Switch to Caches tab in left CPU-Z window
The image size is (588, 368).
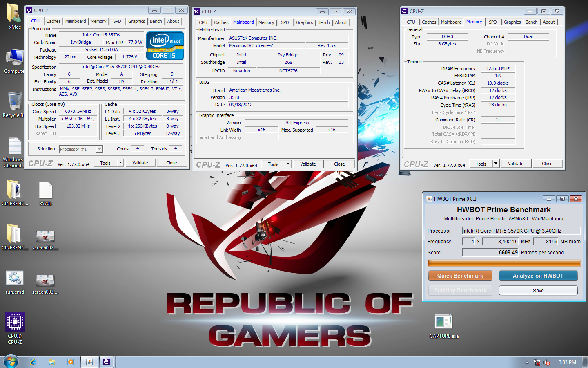click(x=53, y=21)
